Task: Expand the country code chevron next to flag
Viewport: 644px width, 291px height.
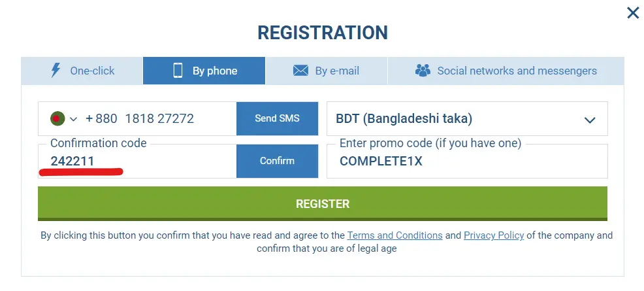Action: pos(73,119)
